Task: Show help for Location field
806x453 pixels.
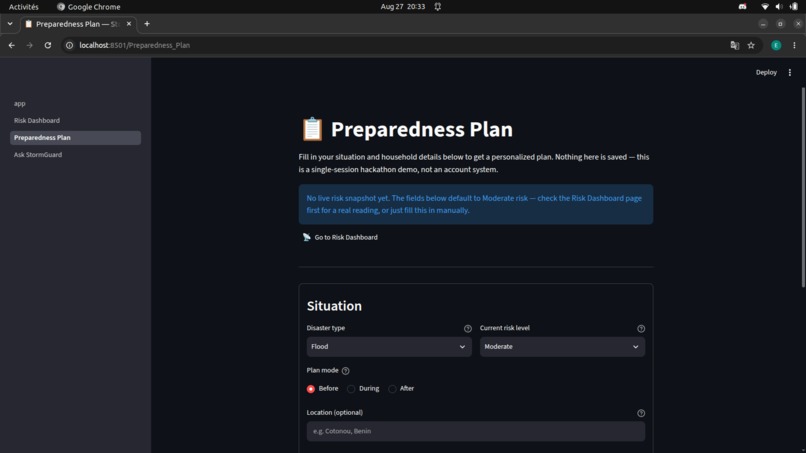Action: (641, 413)
